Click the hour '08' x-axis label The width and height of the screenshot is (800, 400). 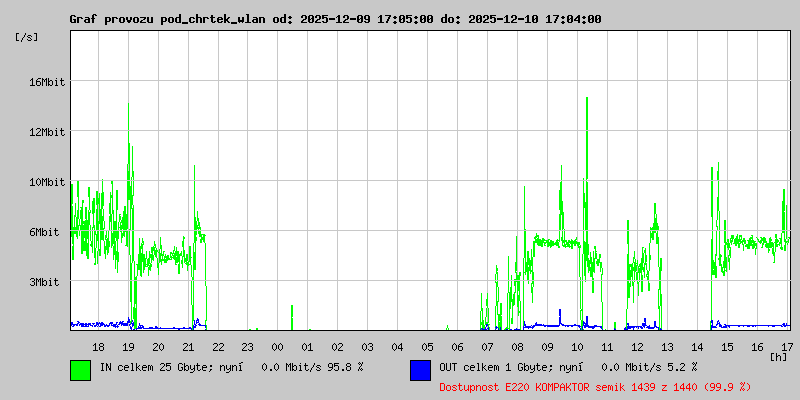pyautogui.click(x=517, y=347)
